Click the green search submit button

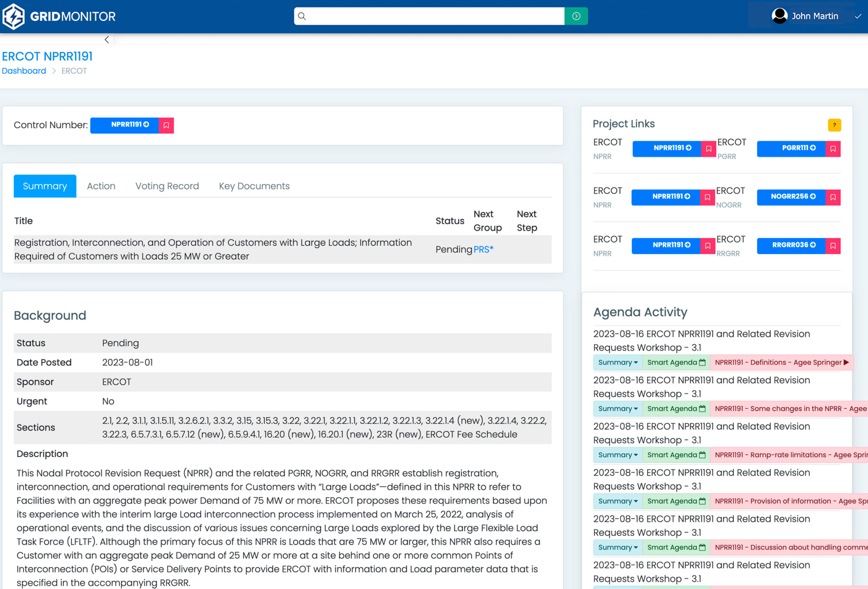[576, 16]
